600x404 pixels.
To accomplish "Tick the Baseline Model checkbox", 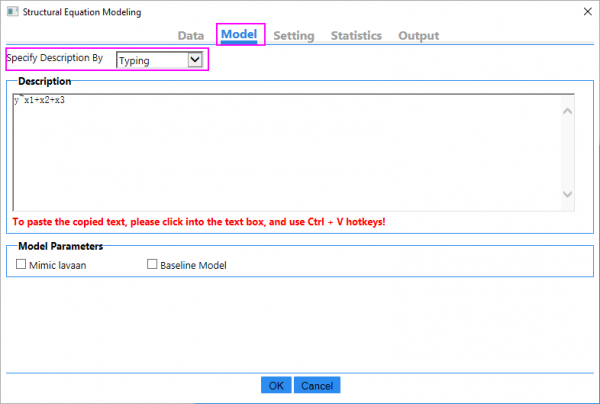I will pos(153,265).
